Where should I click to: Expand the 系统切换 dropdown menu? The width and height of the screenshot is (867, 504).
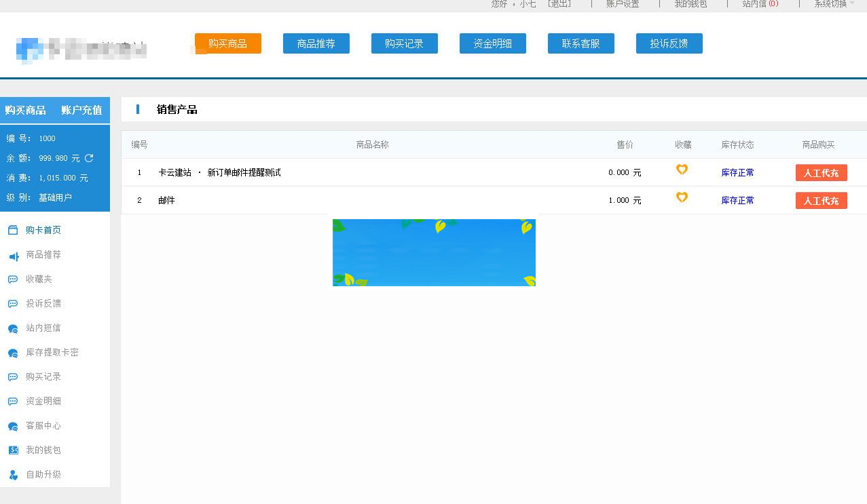831,3
